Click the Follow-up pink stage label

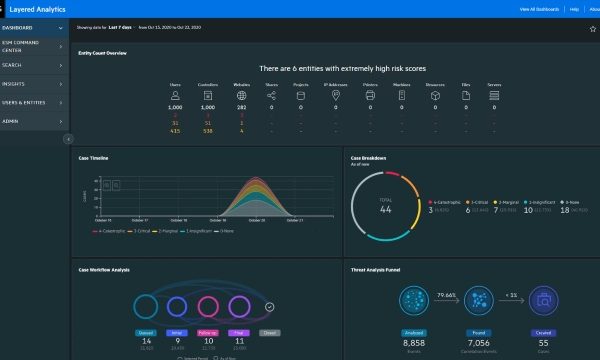coord(208,333)
